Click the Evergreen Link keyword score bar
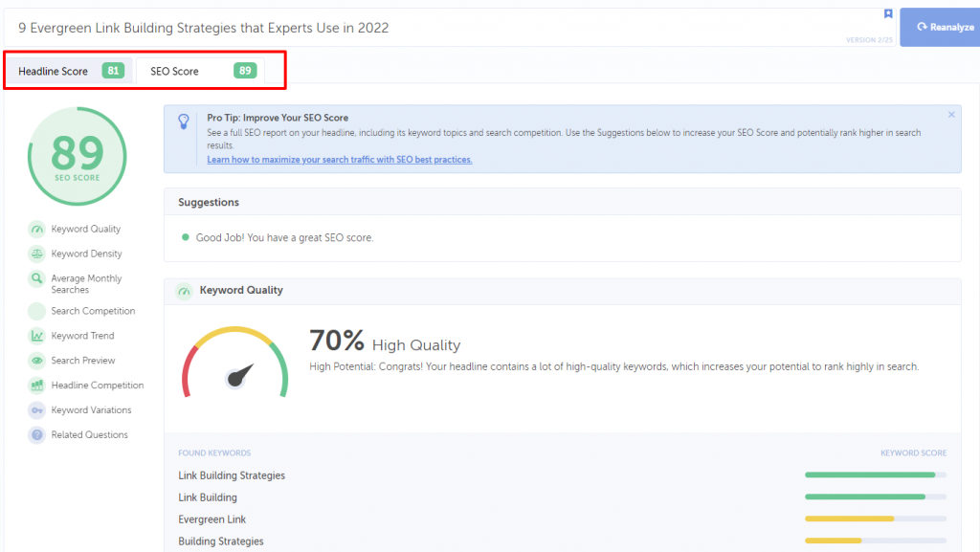Image resolution: width=980 pixels, height=552 pixels. 876,519
